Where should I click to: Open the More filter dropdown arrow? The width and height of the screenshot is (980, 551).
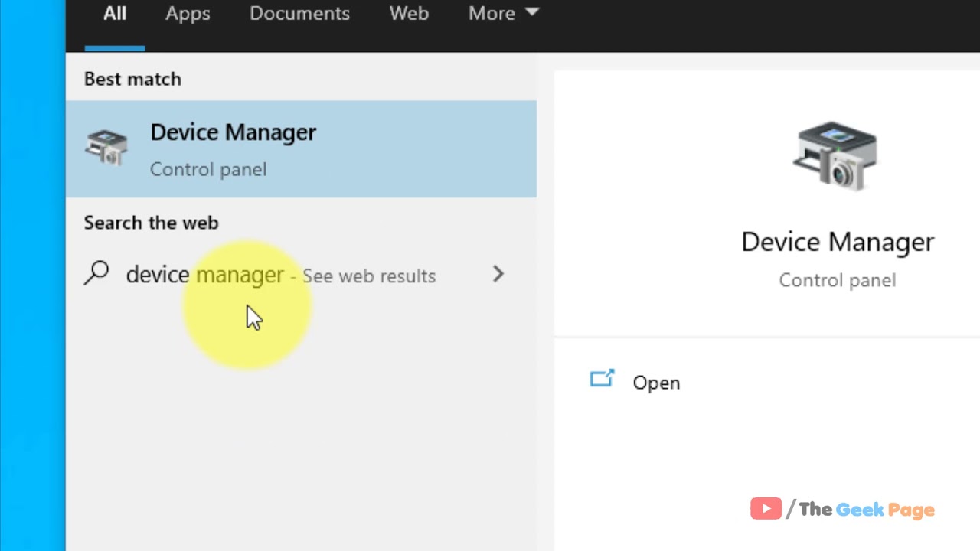pos(533,12)
